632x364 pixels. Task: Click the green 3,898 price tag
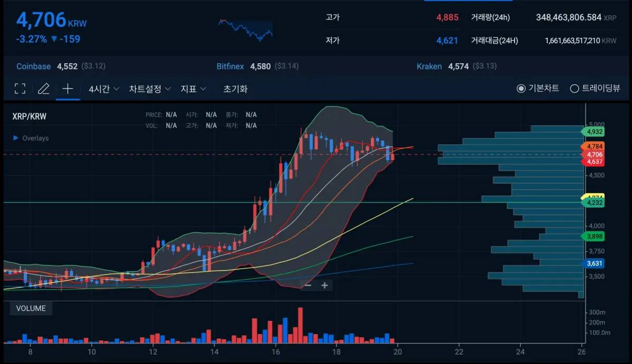(x=593, y=237)
